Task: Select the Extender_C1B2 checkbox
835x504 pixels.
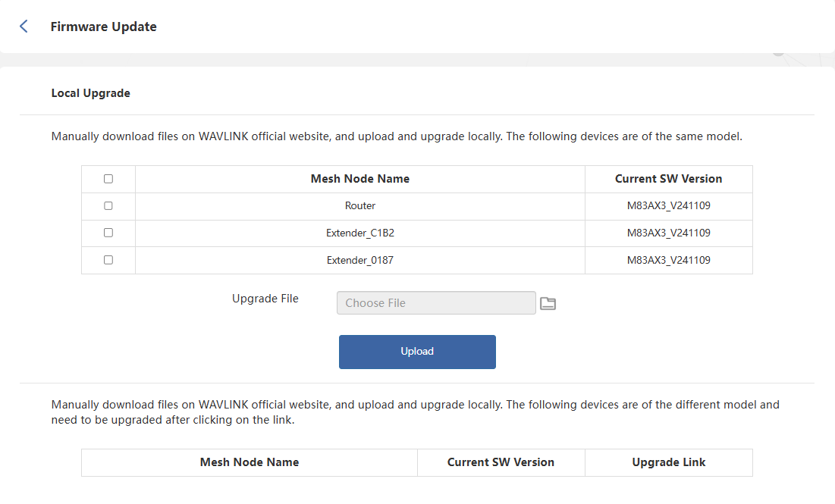Action: pos(108,233)
